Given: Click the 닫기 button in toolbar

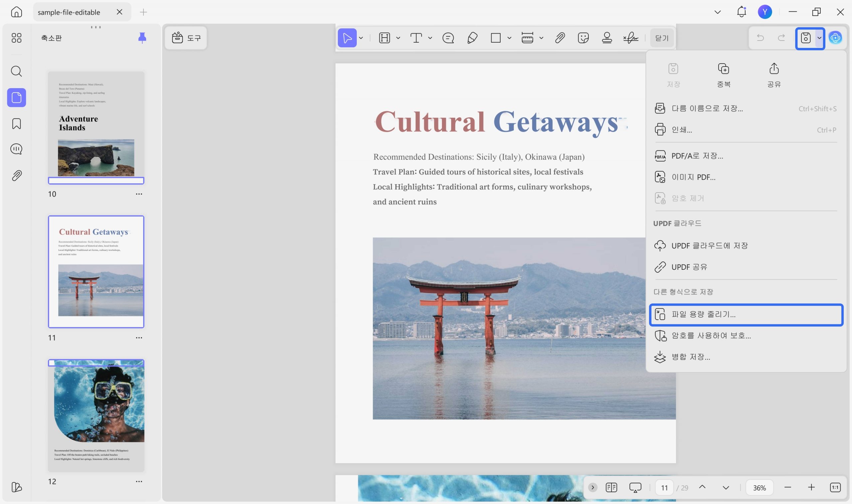Looking at the screenshot, I should point(661,38).
